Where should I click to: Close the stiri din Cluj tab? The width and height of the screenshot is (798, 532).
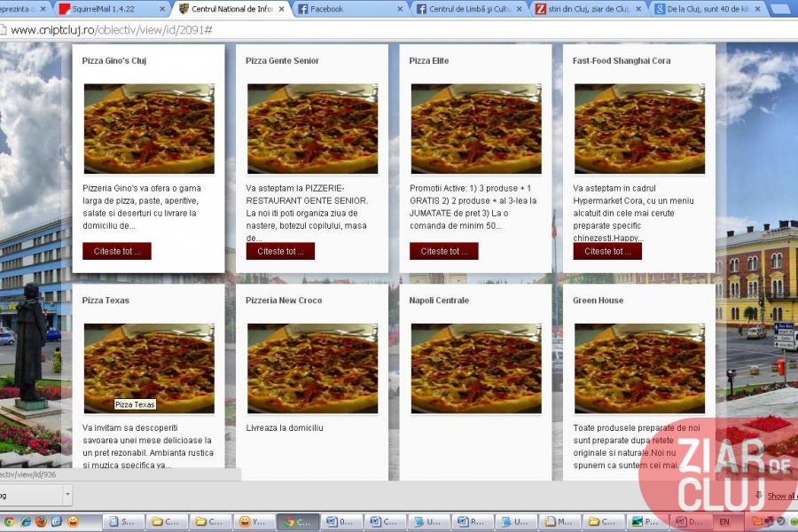[x=638, y=9]
